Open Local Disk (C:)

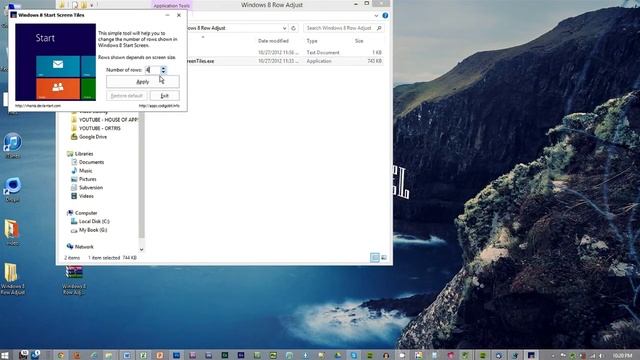point(94,221)
